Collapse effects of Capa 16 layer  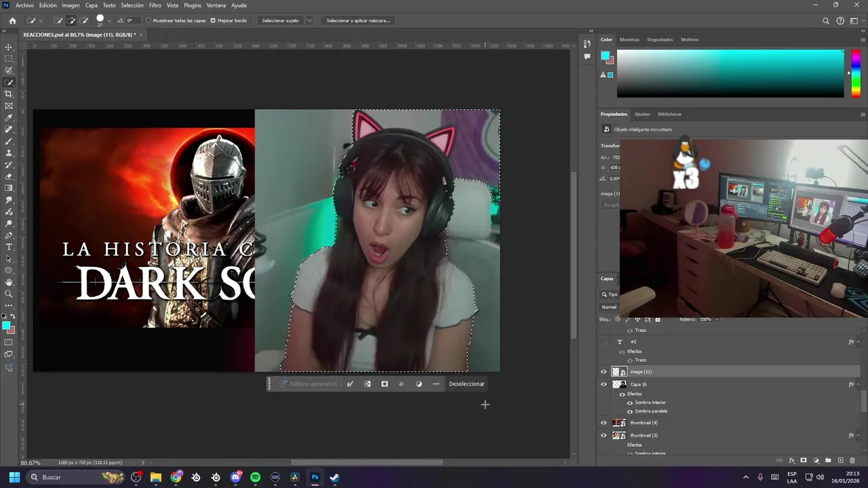(x=857, y=384)
